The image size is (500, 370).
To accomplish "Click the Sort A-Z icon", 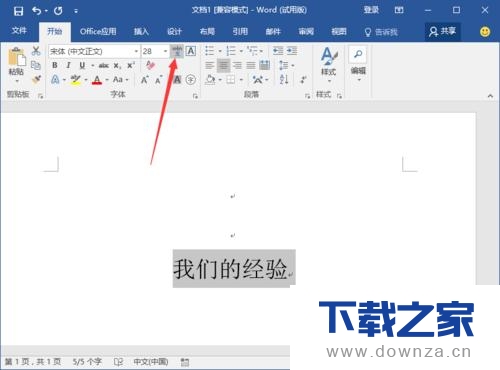I will point(284,80).
